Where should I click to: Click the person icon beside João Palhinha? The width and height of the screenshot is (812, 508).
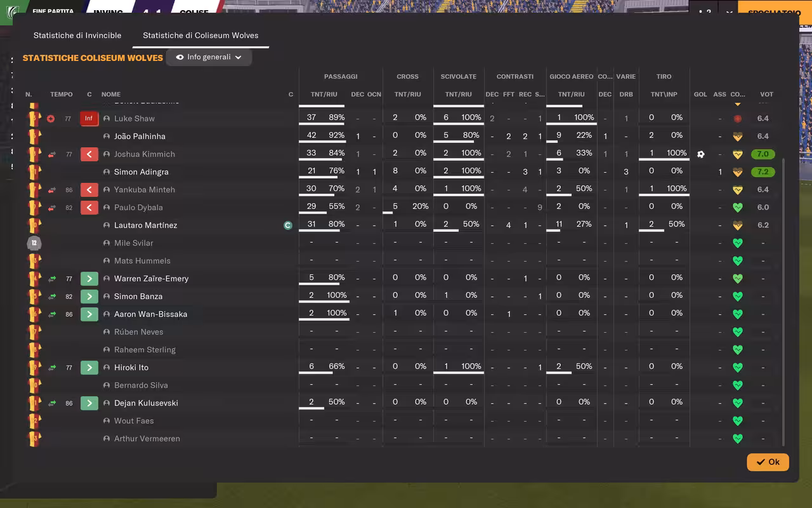point(107,137)
